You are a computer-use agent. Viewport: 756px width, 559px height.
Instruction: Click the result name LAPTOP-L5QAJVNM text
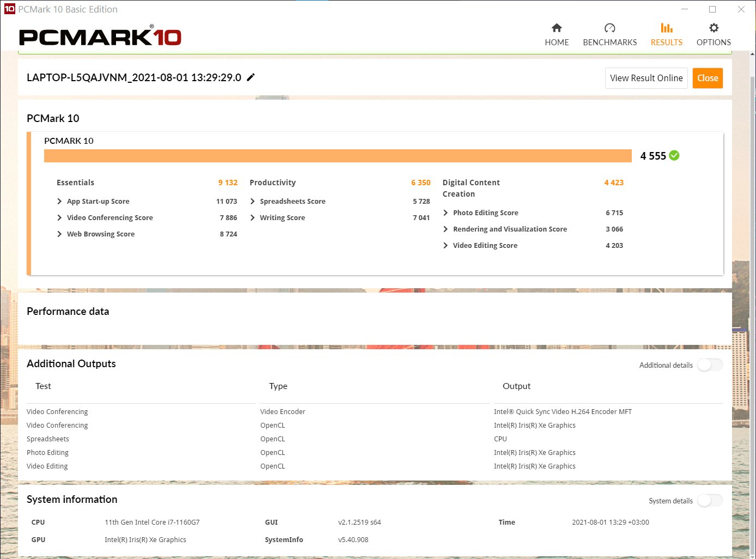pyautogui.click(x=134, y=77)
